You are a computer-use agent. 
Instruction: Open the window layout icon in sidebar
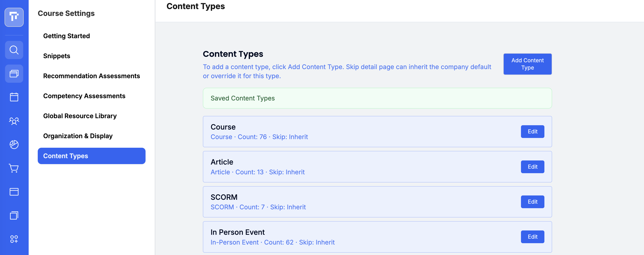(x=14, y=192)
